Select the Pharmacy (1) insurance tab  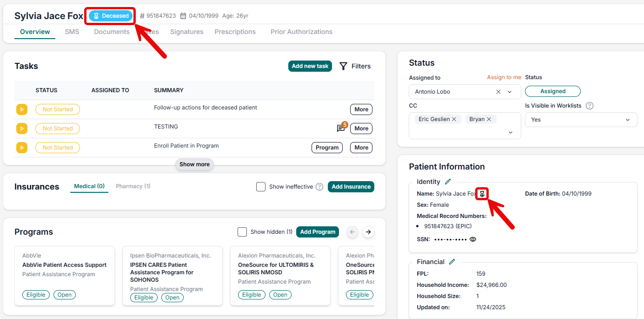[133, 186]
